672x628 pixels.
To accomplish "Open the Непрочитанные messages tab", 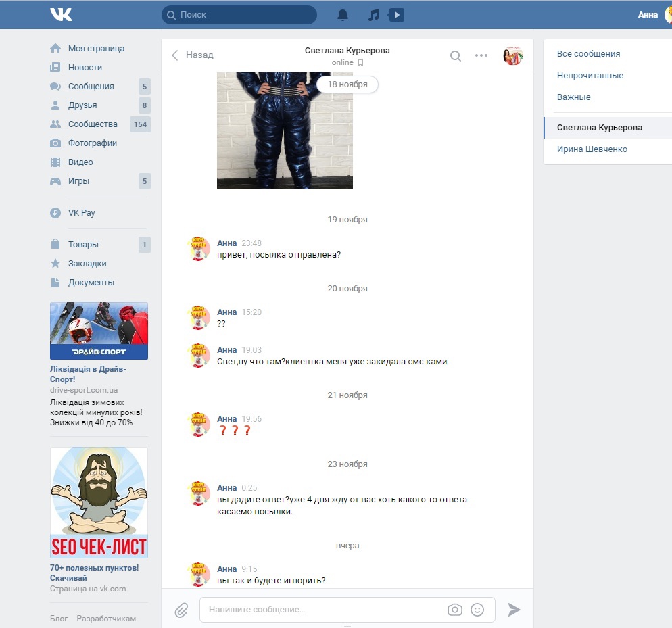I will (x=590, y=76).
